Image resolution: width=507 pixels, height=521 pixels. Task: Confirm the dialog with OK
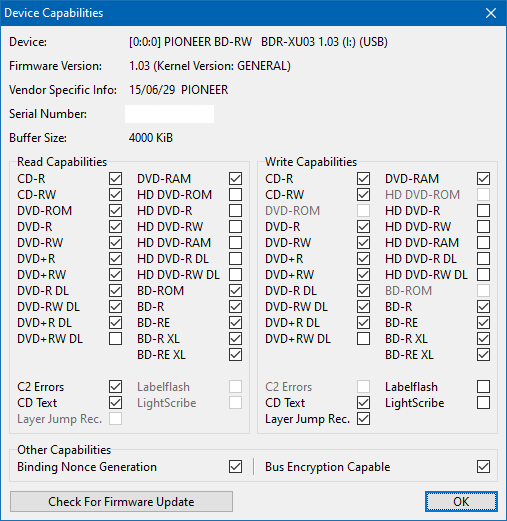pos(461,501)
